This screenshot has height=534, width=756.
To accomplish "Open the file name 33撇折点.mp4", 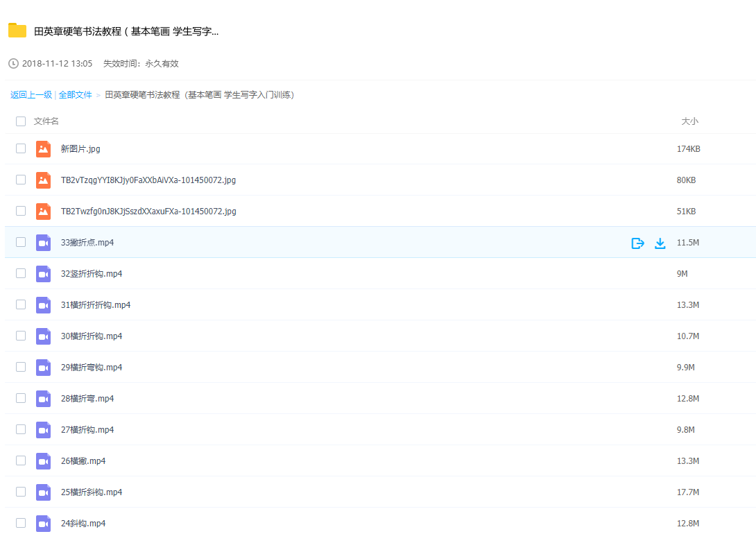I will [x=87, y=243].
